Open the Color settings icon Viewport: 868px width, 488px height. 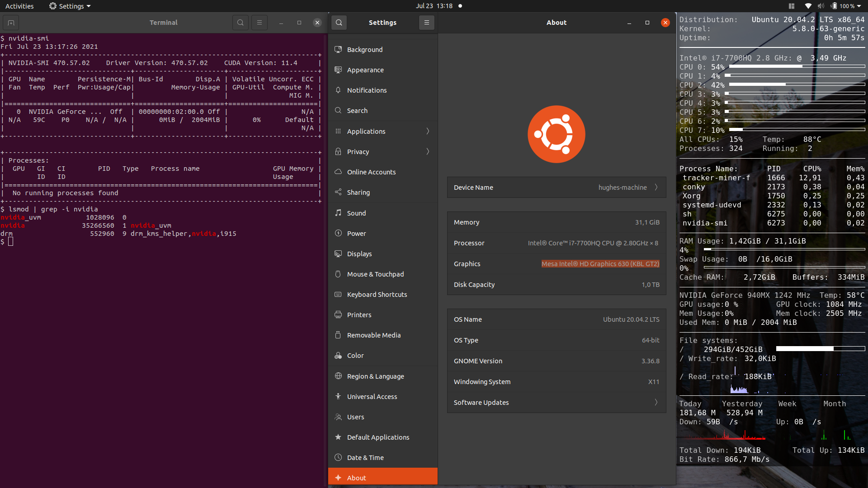pyautogui.click(x=337, y=355)
